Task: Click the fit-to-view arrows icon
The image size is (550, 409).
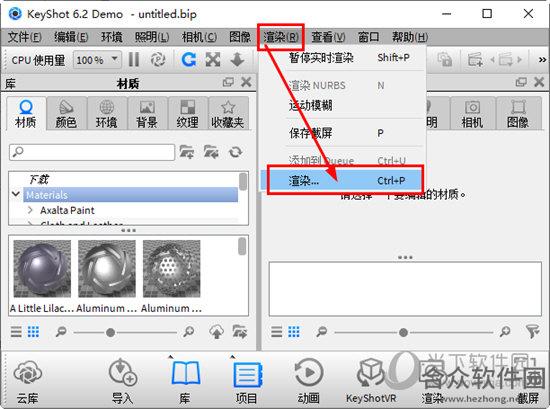Action: pyautogui.click(x=213, y=60)
